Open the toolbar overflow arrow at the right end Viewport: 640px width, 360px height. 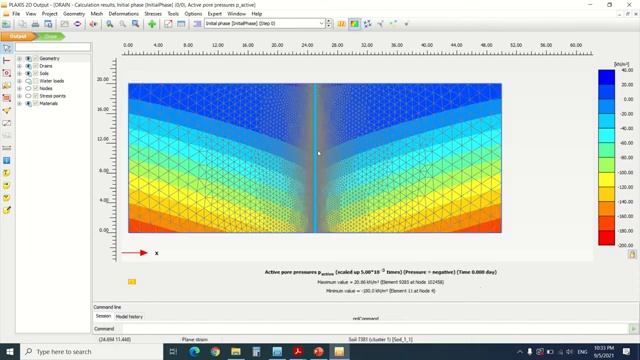click(406, 24)
